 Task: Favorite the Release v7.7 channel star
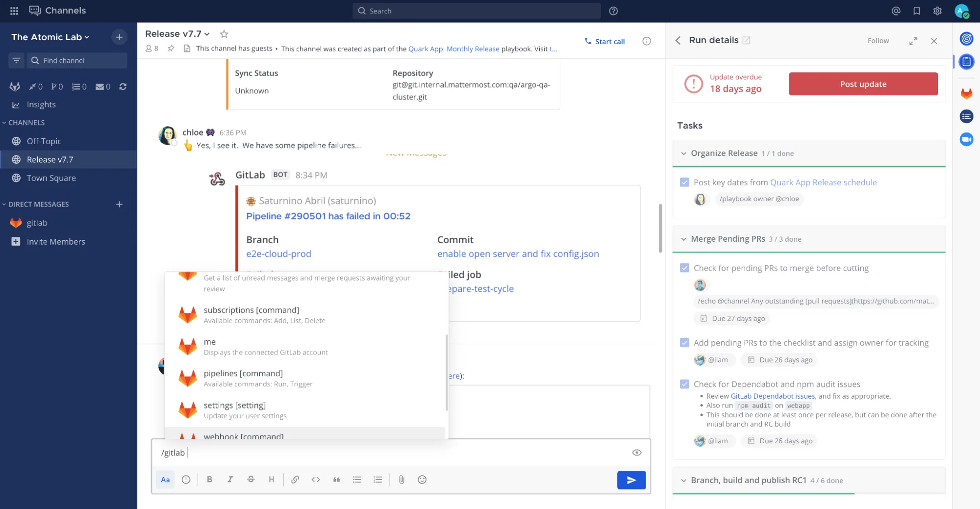224,34
